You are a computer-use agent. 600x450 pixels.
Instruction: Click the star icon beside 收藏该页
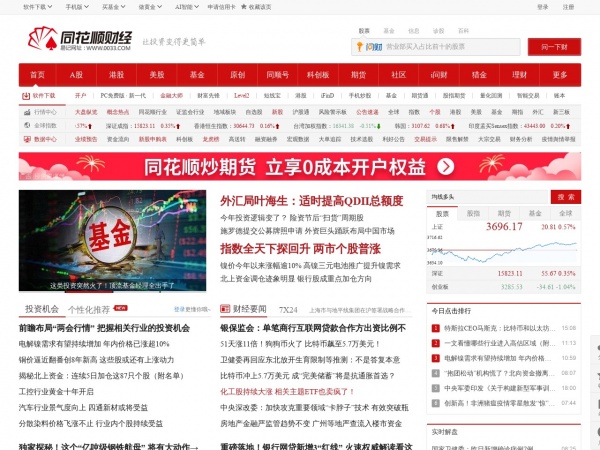[244, 7]
